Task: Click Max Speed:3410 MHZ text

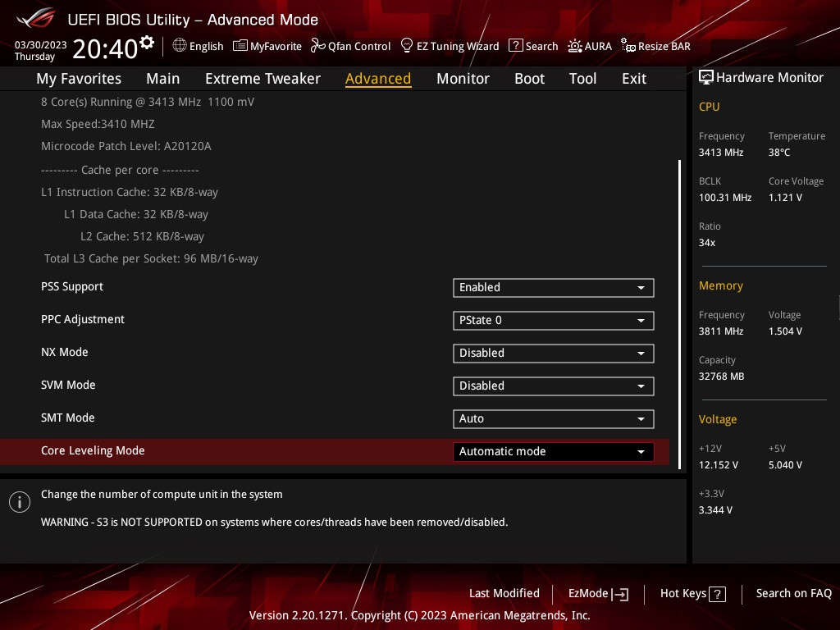Action: tap(98, 125)
